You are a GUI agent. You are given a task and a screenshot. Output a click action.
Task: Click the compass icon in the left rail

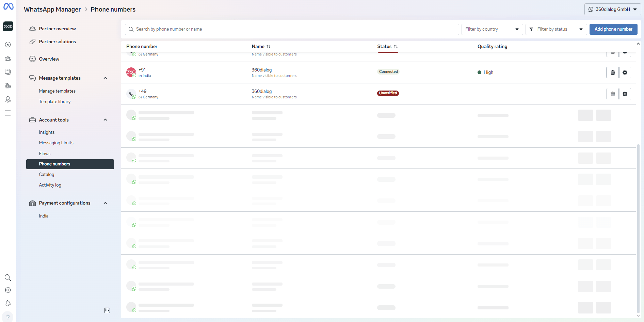point(8,45)
